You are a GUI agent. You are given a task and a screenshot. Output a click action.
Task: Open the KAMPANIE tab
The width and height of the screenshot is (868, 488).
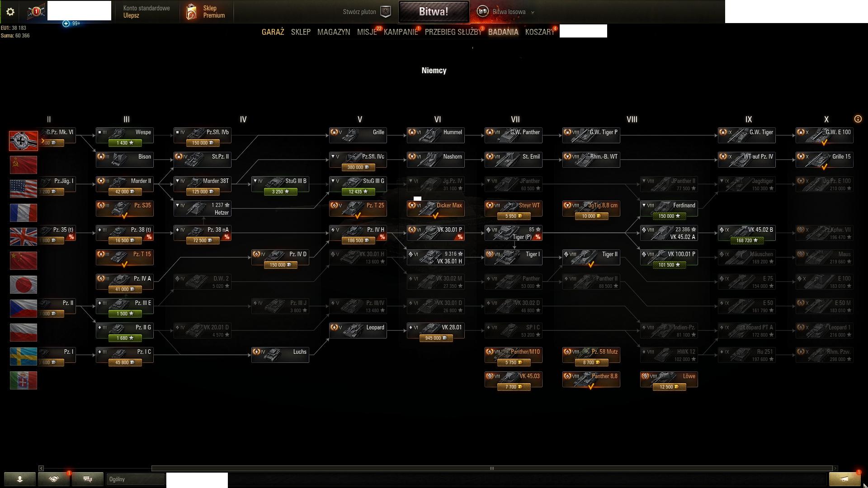[401, 32]
